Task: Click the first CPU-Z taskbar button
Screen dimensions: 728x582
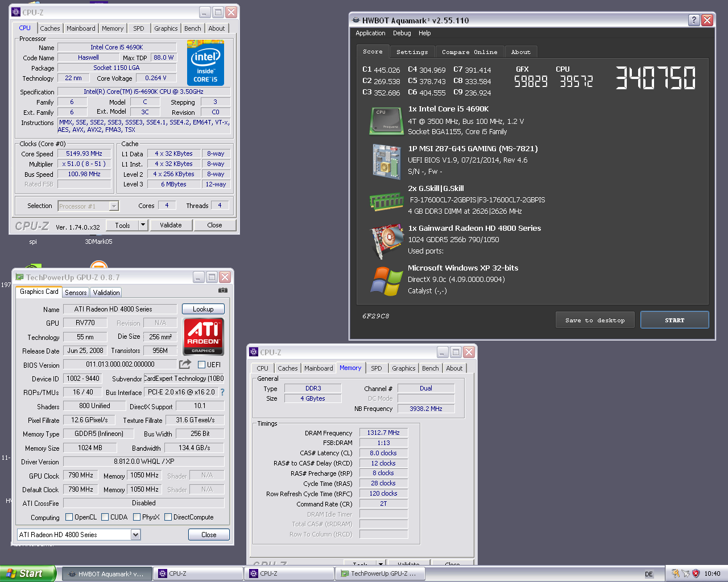Action: (198, 573)
